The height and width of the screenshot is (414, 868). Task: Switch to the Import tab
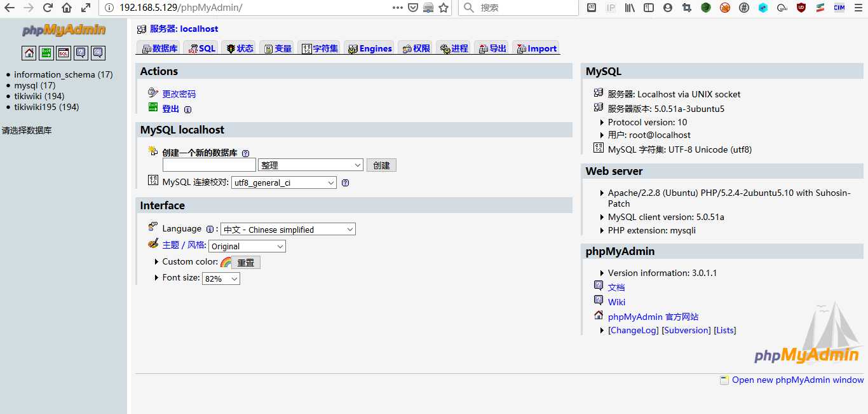pos(536,48)
